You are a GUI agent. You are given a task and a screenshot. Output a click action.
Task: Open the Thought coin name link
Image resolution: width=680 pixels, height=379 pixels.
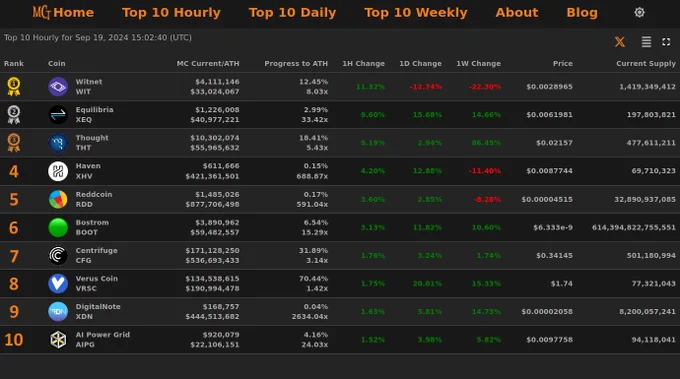(92, 138)
